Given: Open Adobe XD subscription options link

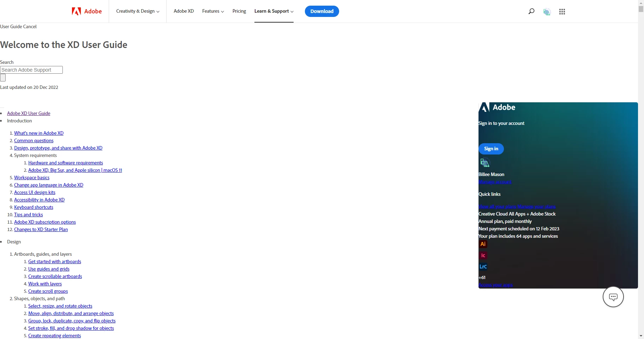Looking at the screenshot, I should 45,222.
